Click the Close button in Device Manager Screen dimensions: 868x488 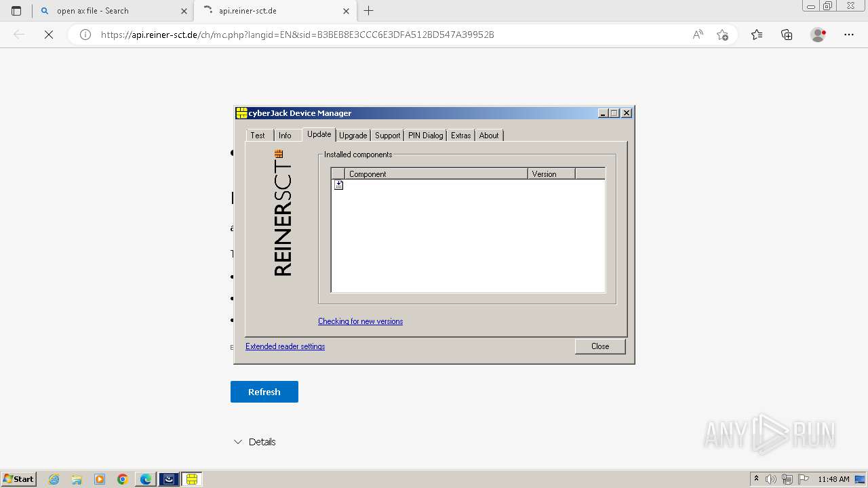[600, 346]
